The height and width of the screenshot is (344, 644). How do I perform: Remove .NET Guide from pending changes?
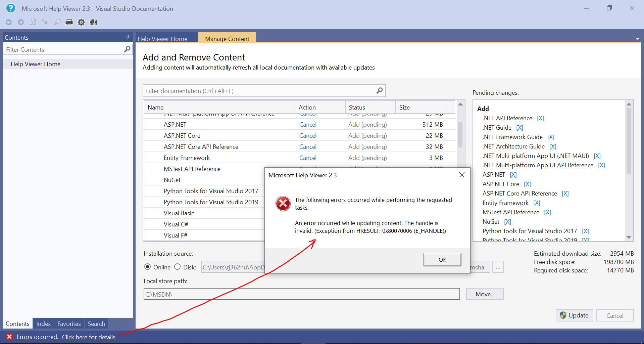click(519, 128)
